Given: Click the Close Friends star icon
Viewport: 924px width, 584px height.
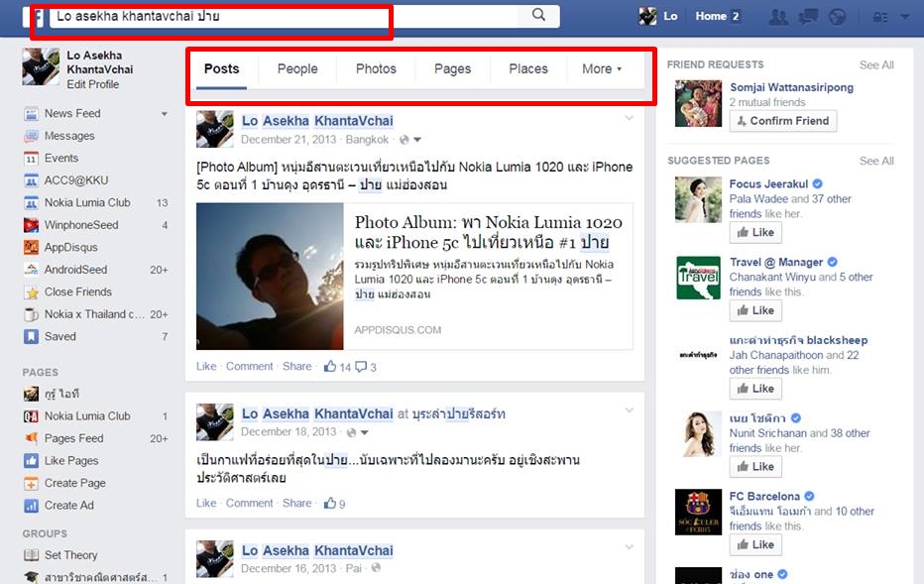Looking at the screenshot, I should pyautogui.click(x=31, y=292).
